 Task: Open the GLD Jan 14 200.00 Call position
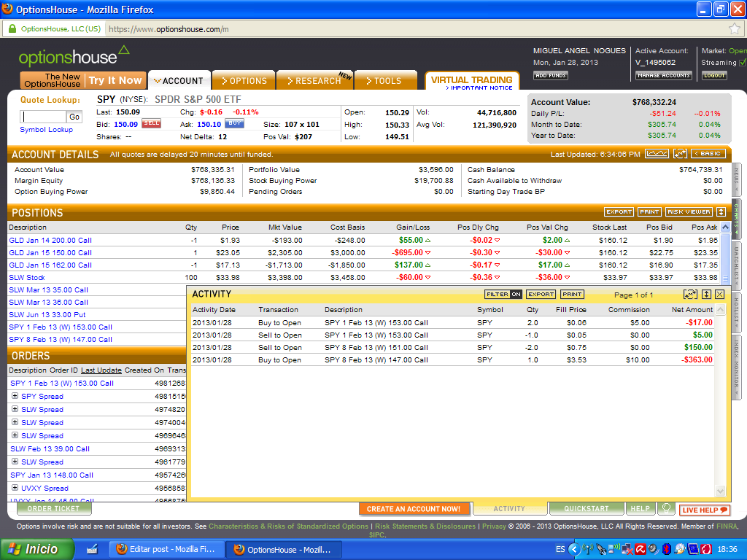pos(50,240)
